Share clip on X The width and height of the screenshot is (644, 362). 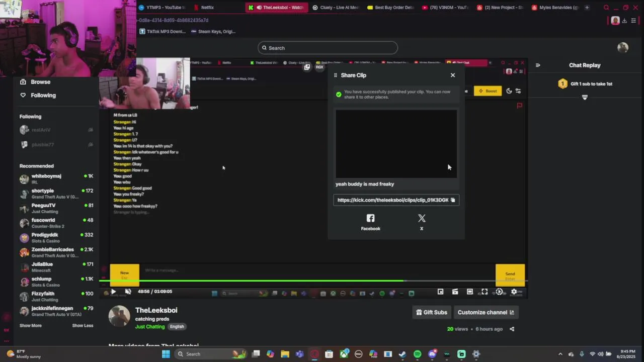click(x=422, y=222)
